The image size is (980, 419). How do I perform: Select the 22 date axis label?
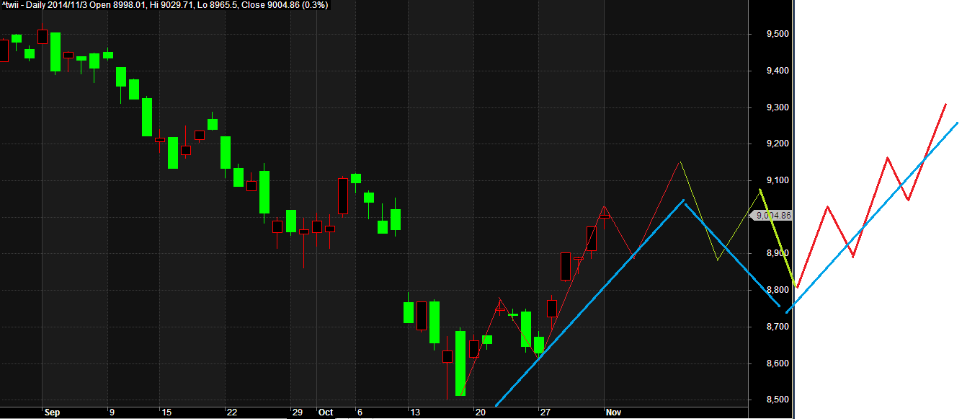[231, 413]
